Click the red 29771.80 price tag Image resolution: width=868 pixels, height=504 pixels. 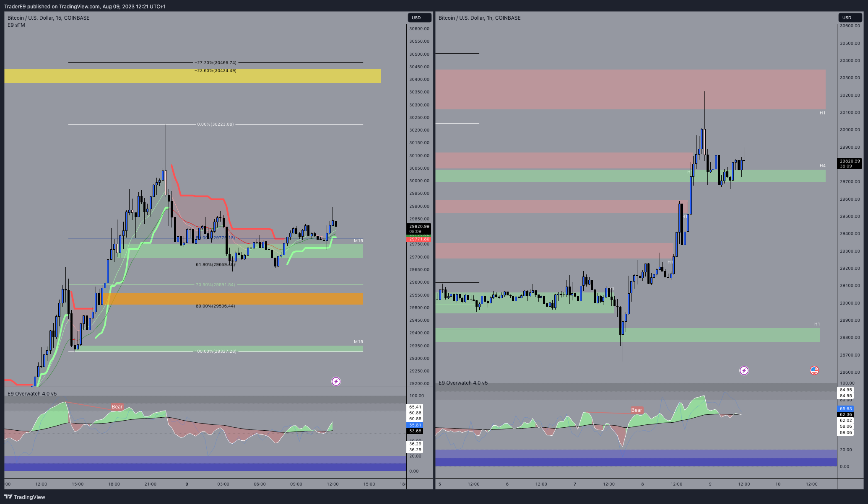pos(419,239)
